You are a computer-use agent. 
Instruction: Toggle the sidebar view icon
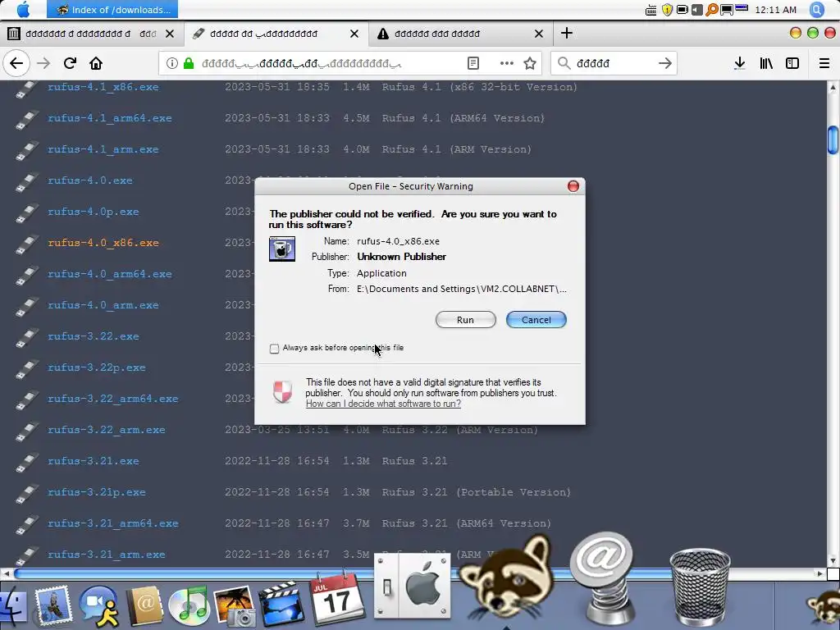coord(792,63)
